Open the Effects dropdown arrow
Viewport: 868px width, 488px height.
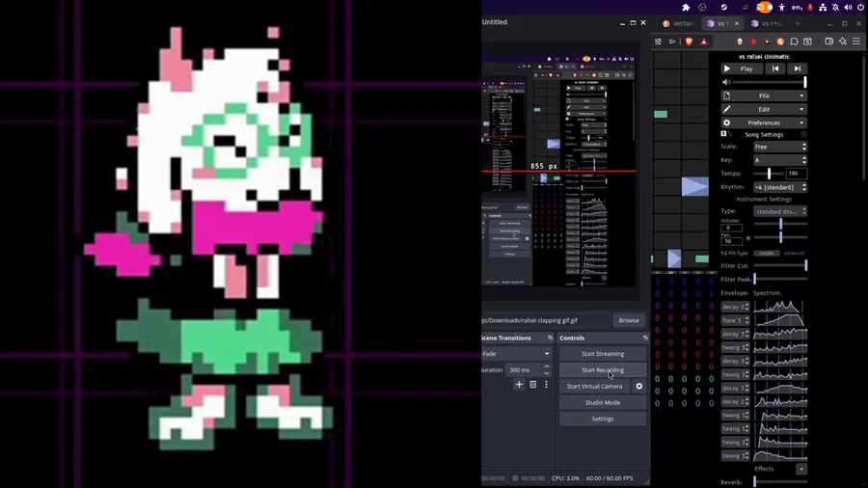click(801, 469)
